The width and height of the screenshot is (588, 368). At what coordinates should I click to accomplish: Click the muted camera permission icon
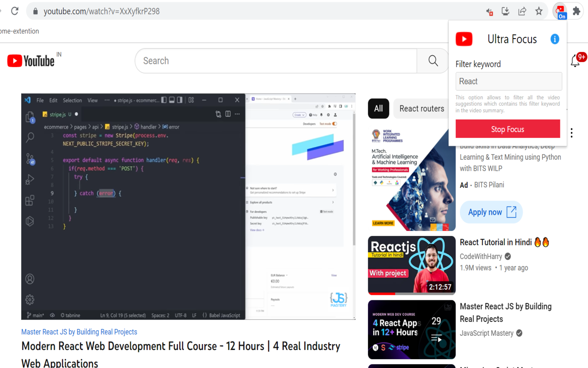click(489, 11)
